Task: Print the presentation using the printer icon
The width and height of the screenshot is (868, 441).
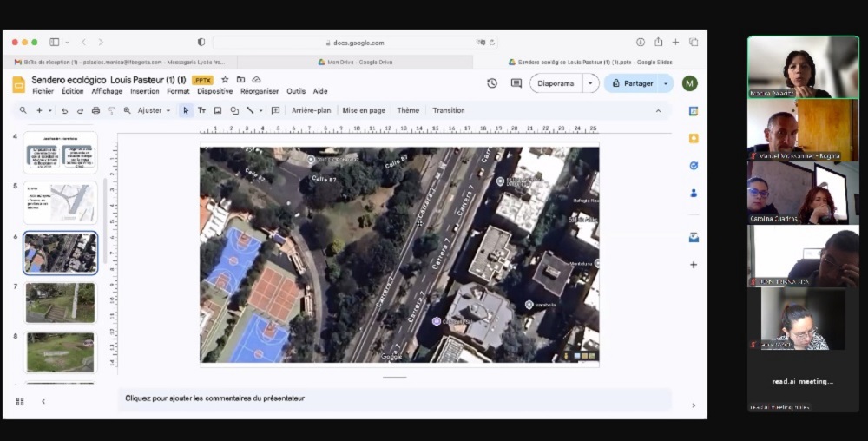Action: tap(95, 110)
